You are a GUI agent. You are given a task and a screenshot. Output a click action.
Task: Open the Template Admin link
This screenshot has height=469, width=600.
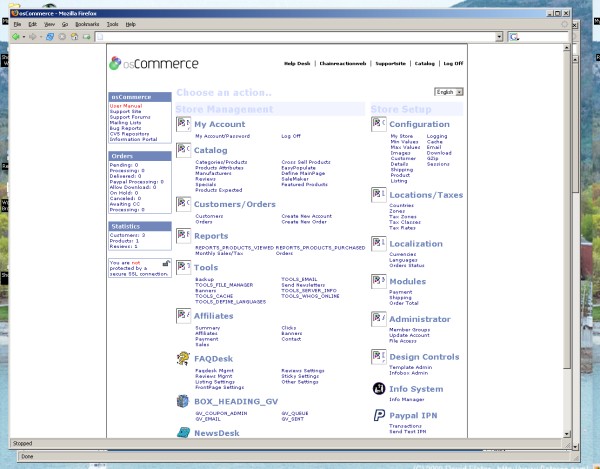pos(411,367)
